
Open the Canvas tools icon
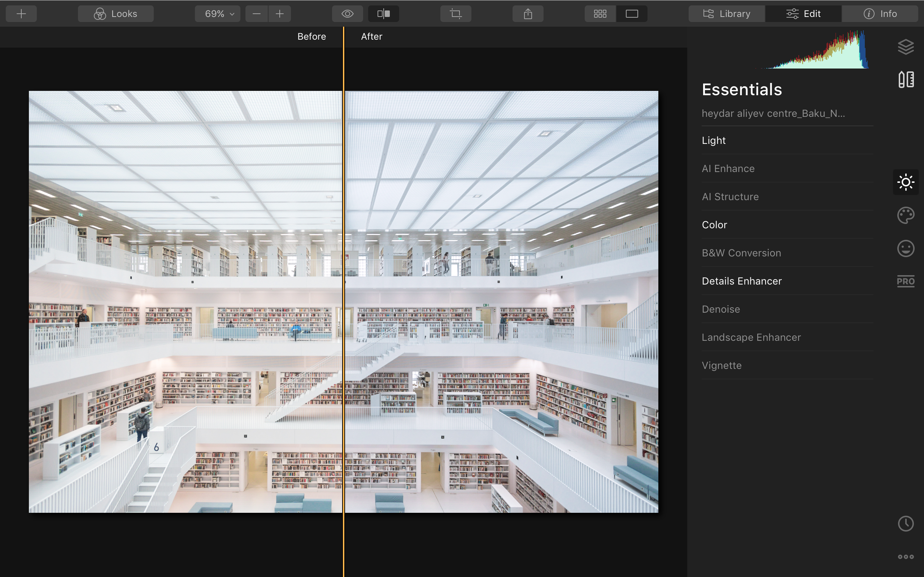click(x=906, y=79)
